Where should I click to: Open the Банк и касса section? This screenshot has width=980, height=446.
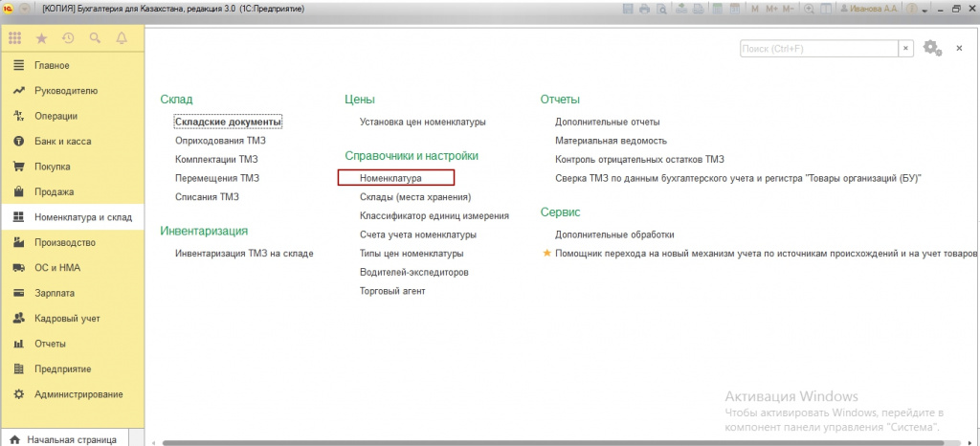(73, 142)
